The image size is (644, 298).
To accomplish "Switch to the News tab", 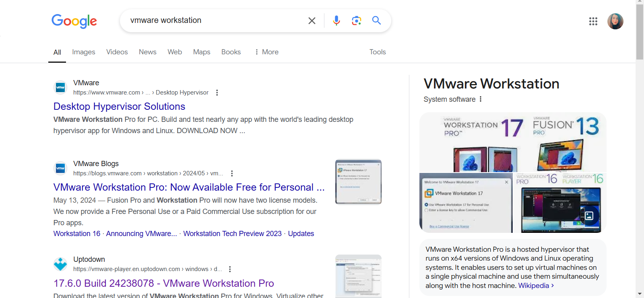I will click(148, 52).
